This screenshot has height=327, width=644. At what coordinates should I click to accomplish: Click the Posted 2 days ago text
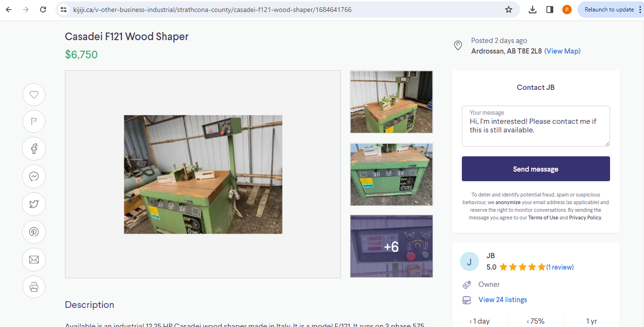coord(499,41)
